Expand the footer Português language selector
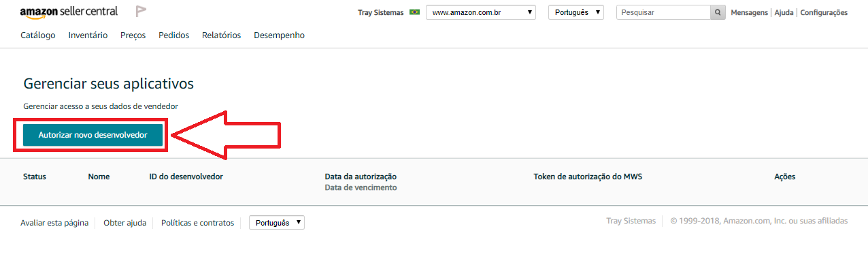Screen dimensions: 868x261 pyautogui.click(x=277, y=223)
